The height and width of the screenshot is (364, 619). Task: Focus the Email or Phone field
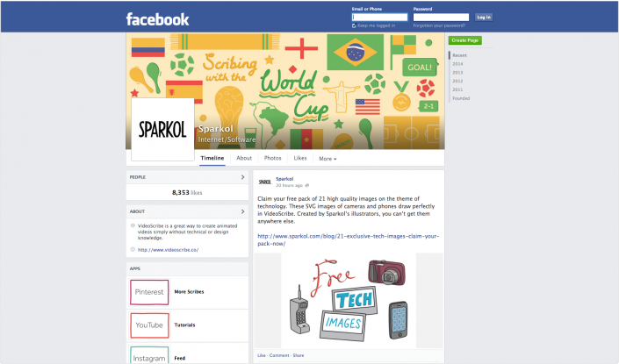point(379,18)
